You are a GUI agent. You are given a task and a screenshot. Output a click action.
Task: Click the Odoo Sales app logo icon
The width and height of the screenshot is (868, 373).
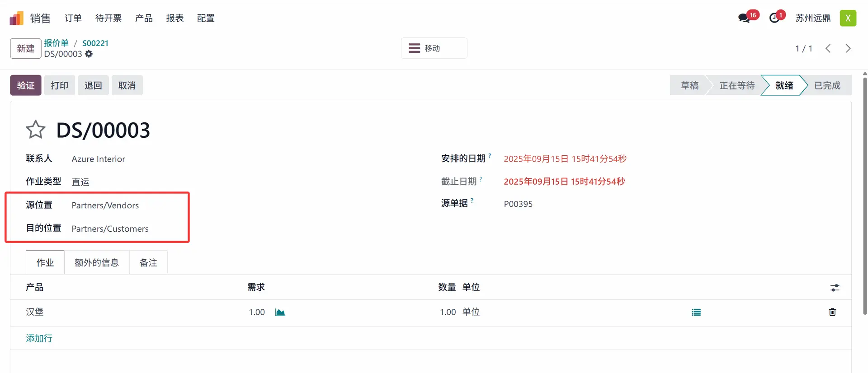(16, 19)
